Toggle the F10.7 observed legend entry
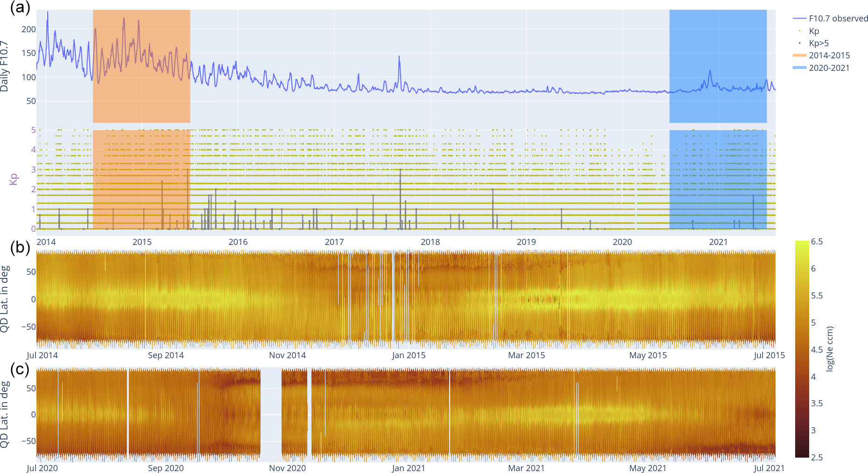 point(838,19)
